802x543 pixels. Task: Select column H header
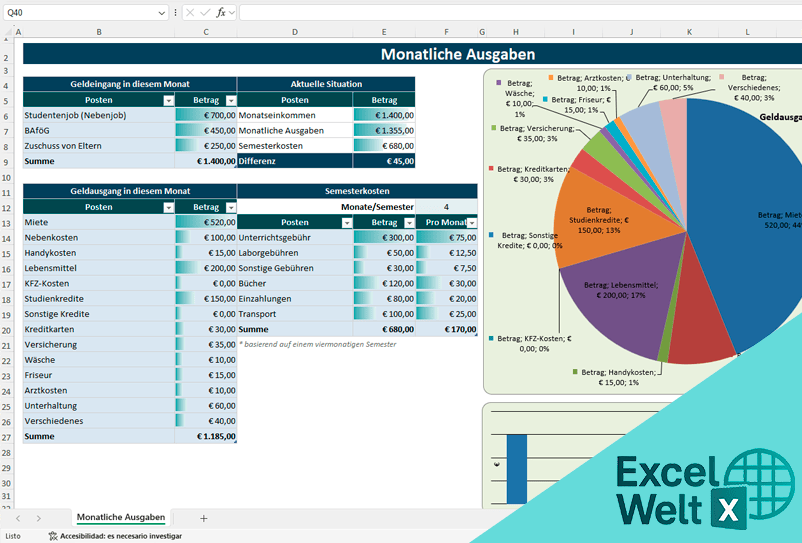[x=516, y=32]
